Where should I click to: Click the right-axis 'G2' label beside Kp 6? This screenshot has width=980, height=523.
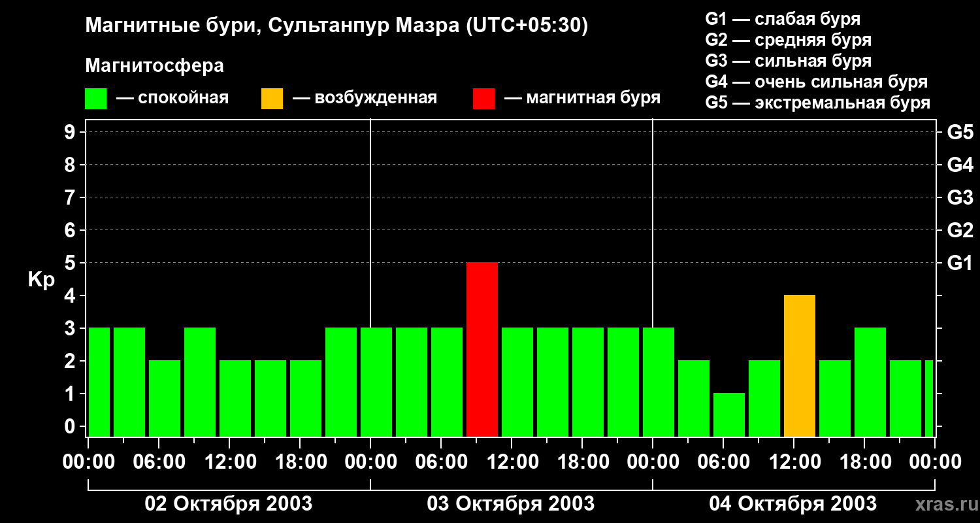(x=960, y=231)
